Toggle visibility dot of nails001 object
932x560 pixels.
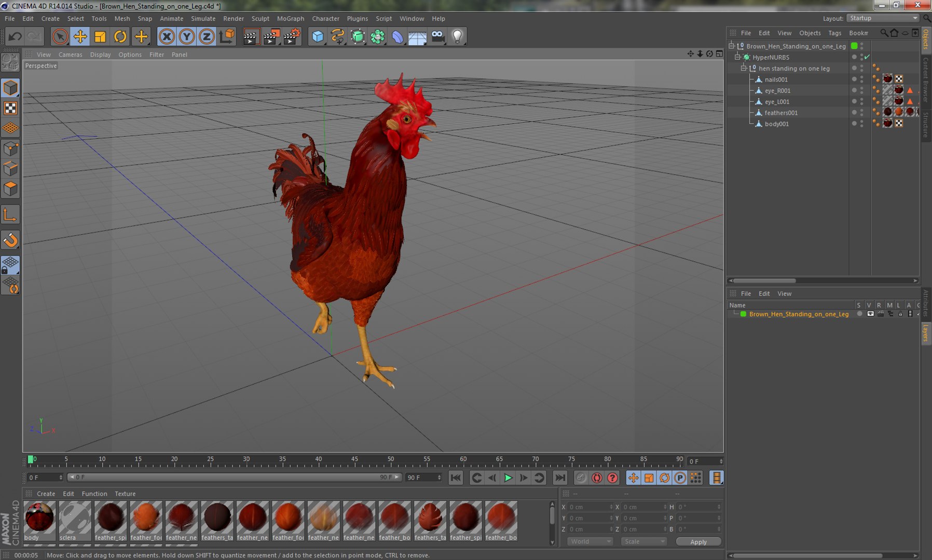[x=854, y=79]
